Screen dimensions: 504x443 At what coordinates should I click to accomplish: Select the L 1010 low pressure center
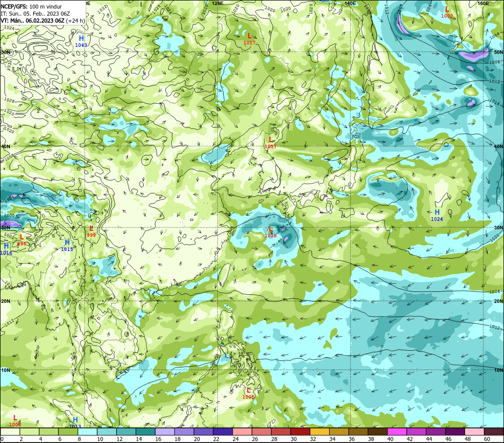pos(271,232)
